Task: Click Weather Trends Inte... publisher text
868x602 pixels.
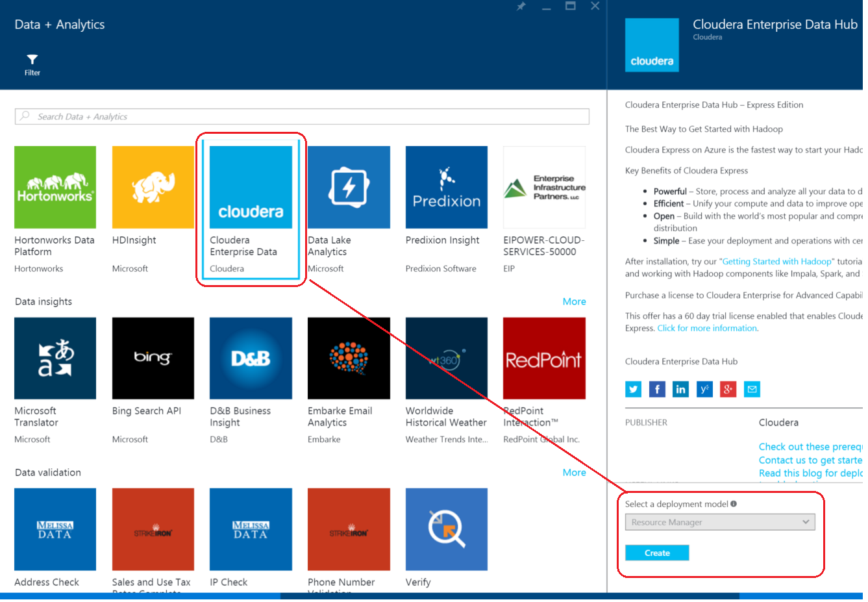Action: [447, 439]
